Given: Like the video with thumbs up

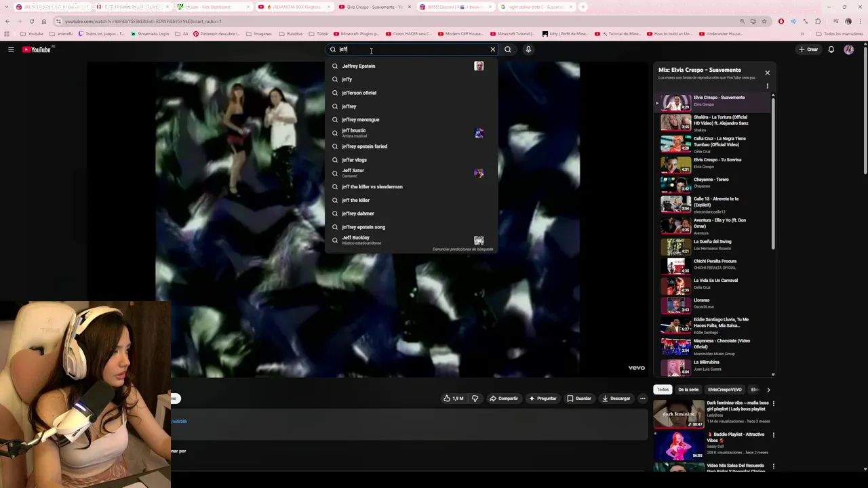Looking at the screenshot, I should [453, 399].
